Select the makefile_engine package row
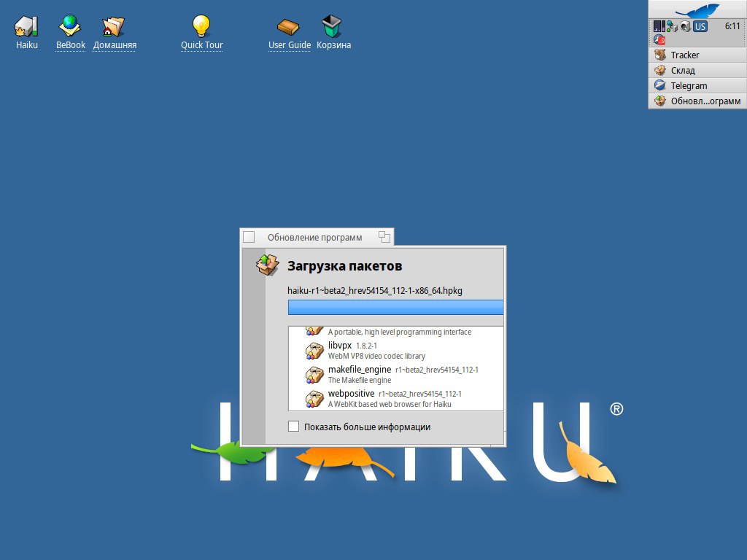The width and height of the screenshot is (747, 560). pos(395,375)
